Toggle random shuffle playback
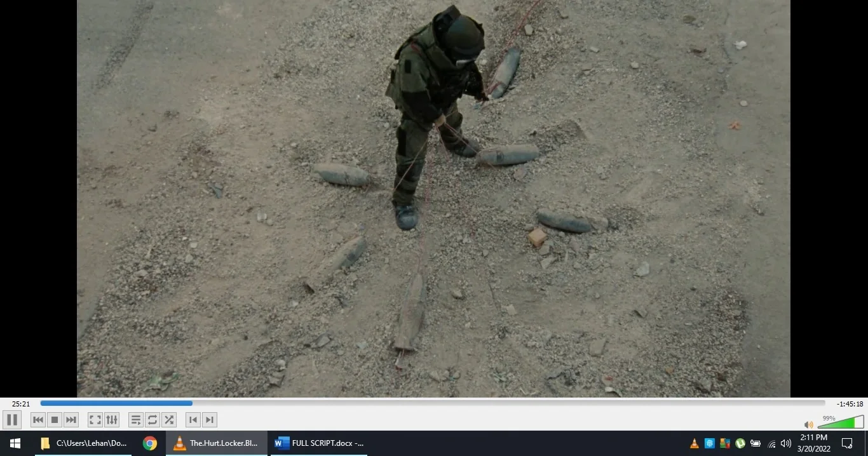This screenshot has width=868, height=456. (x=169, y=420)
